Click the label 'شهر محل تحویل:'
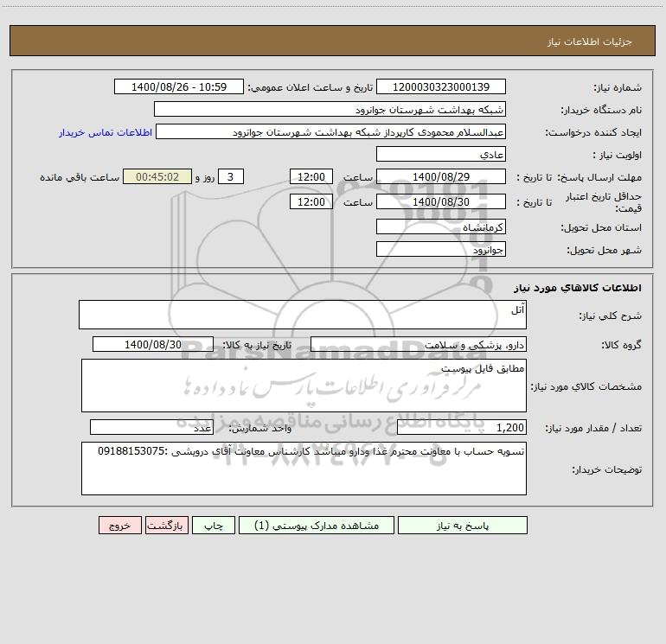Screen dimensions: 666x644 (x=604, y=251)
